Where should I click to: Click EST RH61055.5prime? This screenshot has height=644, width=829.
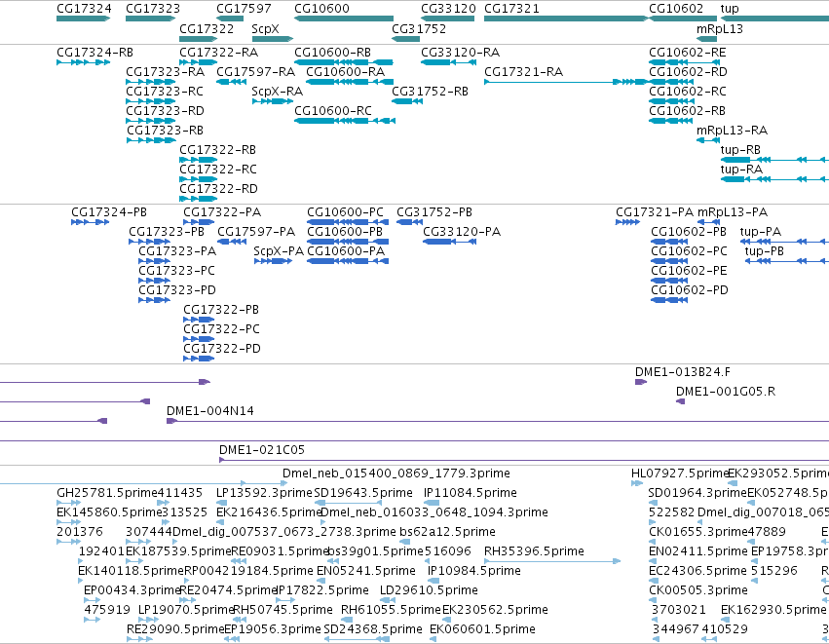[391, 610]
